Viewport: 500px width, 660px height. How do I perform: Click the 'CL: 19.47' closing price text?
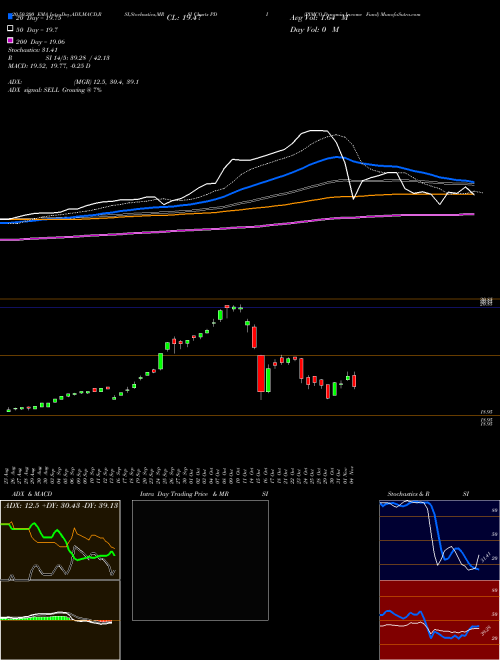click(x=184, y=18)
